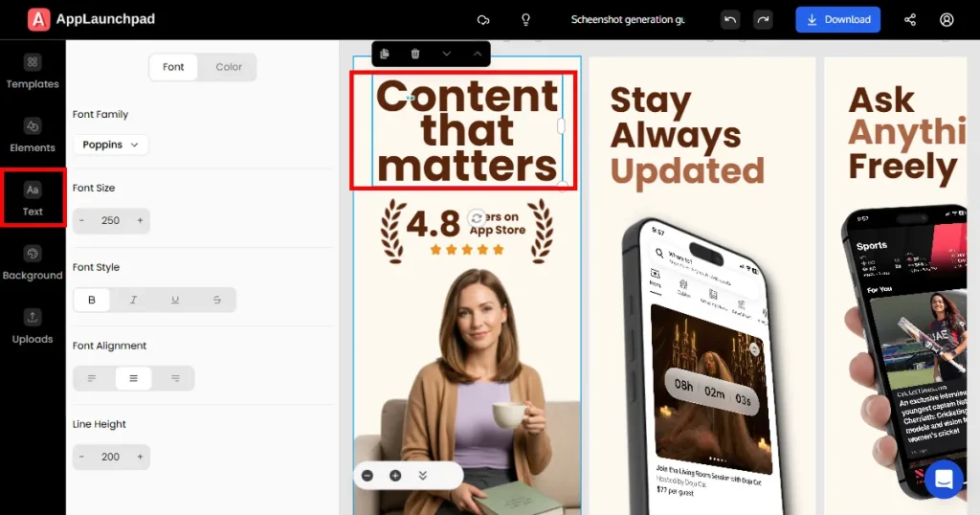980x515 pixels.
Task: Align text to the left
Action: coord(92,378)
